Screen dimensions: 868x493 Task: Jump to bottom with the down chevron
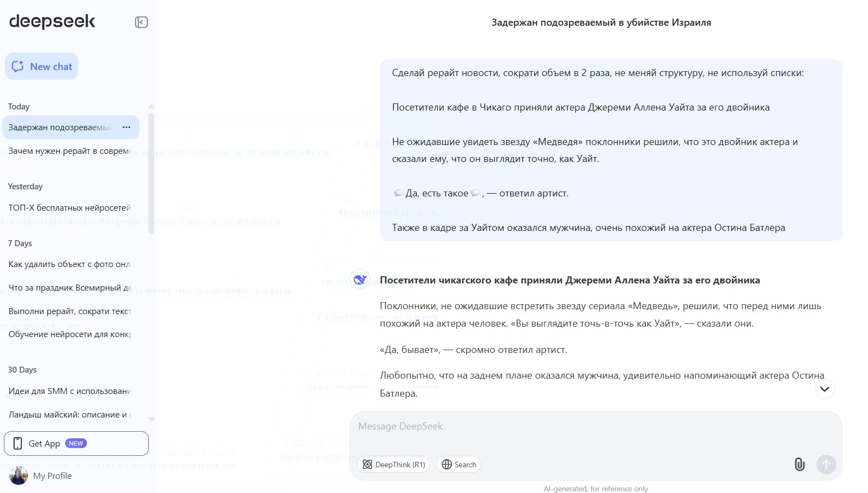[x=825, y=389]
